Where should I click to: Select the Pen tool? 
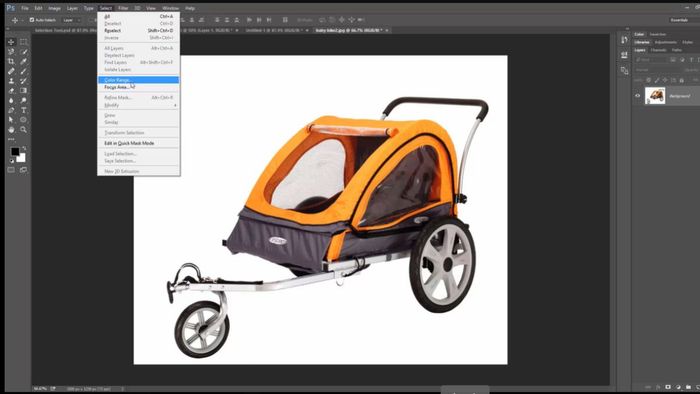(x=11, y=110)
